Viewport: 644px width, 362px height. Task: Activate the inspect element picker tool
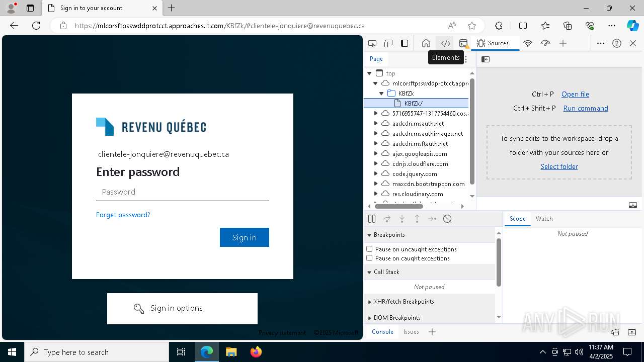372,43
